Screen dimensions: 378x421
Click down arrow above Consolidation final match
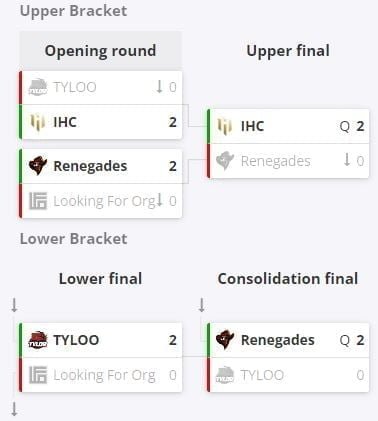202,305
